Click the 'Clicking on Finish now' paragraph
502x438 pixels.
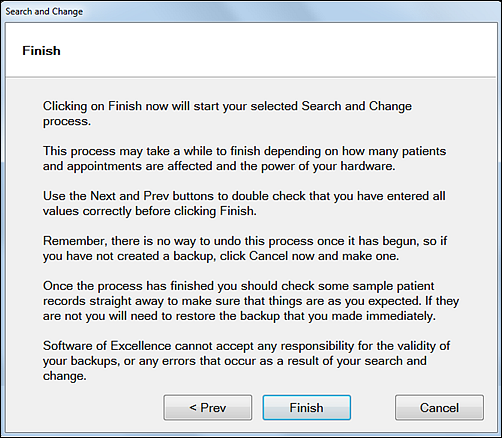click(x=227, y=113)
